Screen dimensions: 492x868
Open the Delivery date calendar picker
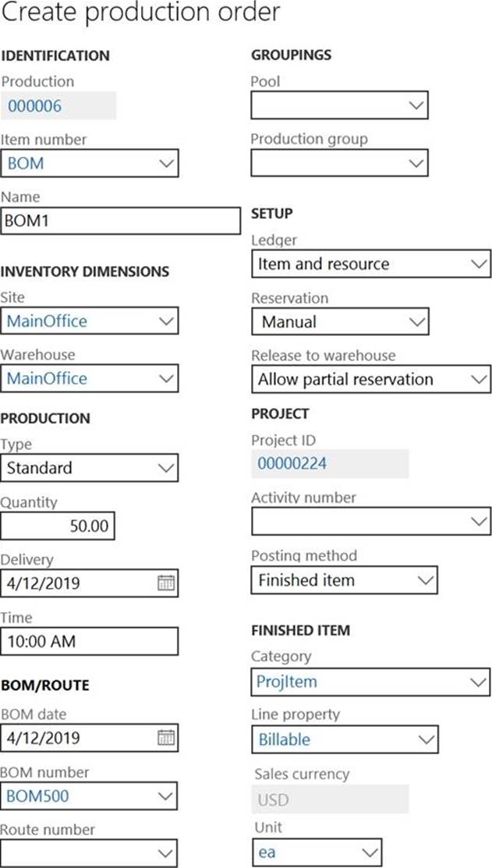pos(166,583)
